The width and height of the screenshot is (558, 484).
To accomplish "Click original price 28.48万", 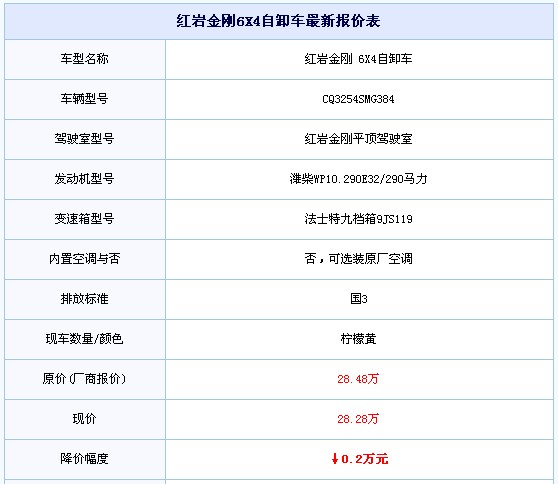I will pyautogui.click(x=358, y=379).
